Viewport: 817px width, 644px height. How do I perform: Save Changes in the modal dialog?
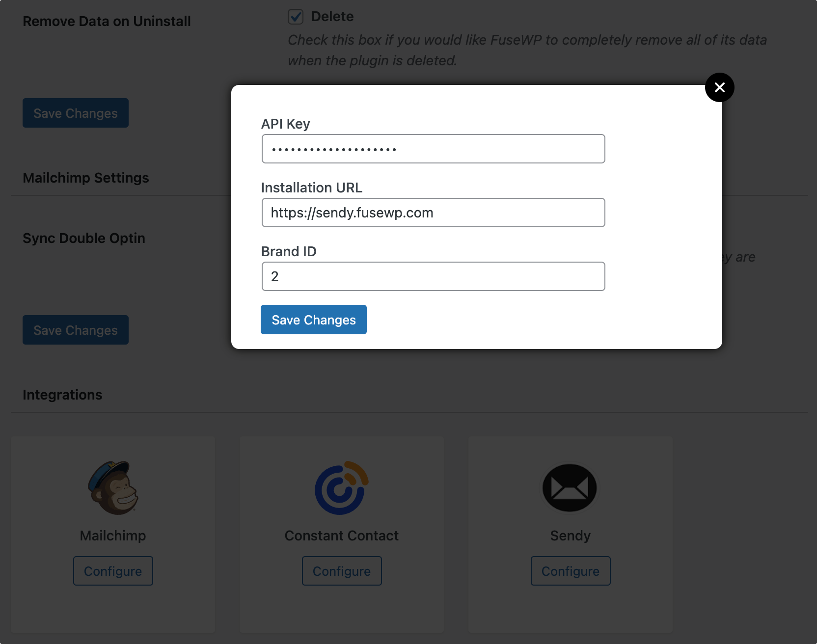314,320
